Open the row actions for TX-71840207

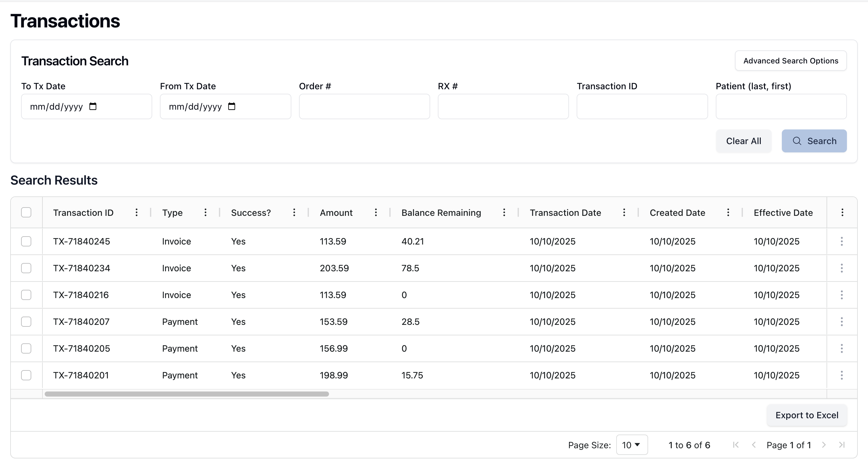(842, 322)
